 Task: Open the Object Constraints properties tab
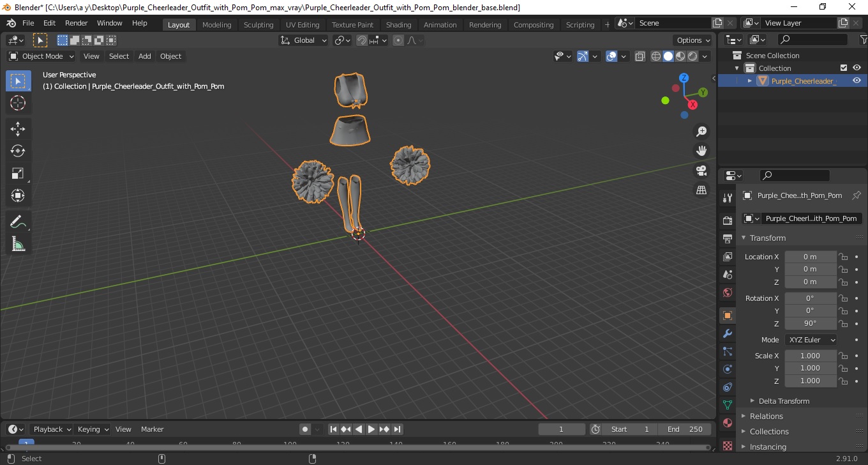pos(728,387)
